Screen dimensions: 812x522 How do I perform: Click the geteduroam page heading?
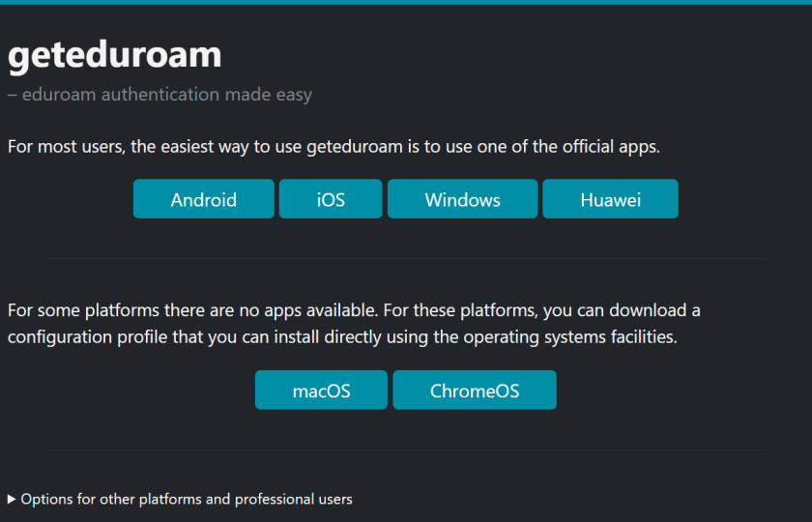point(114,55)
